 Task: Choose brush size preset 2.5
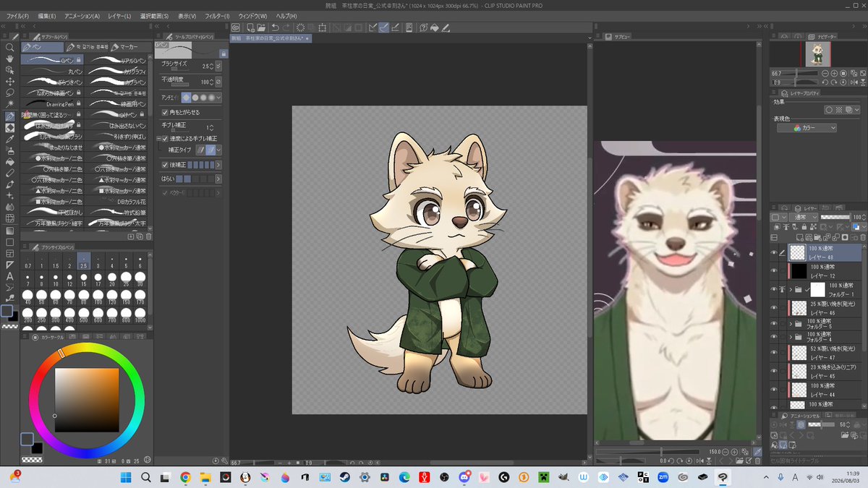[84, 262]
